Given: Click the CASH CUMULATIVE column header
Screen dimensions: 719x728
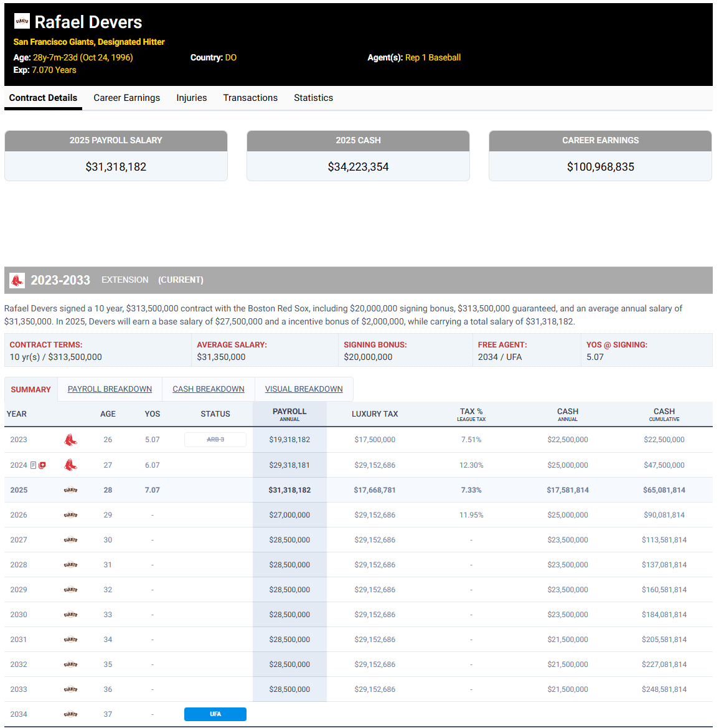Looking at the screenshot, I should point(664,414).
